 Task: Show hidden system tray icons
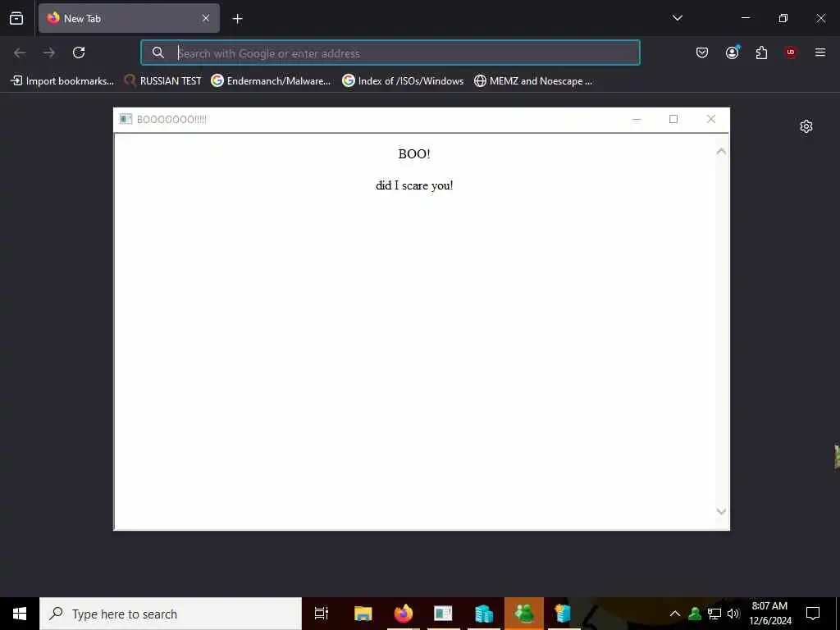[675, 614]
